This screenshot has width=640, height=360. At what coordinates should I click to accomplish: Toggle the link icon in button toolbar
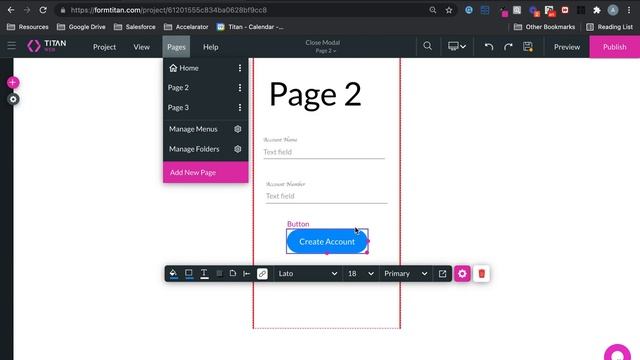point(262,273)
